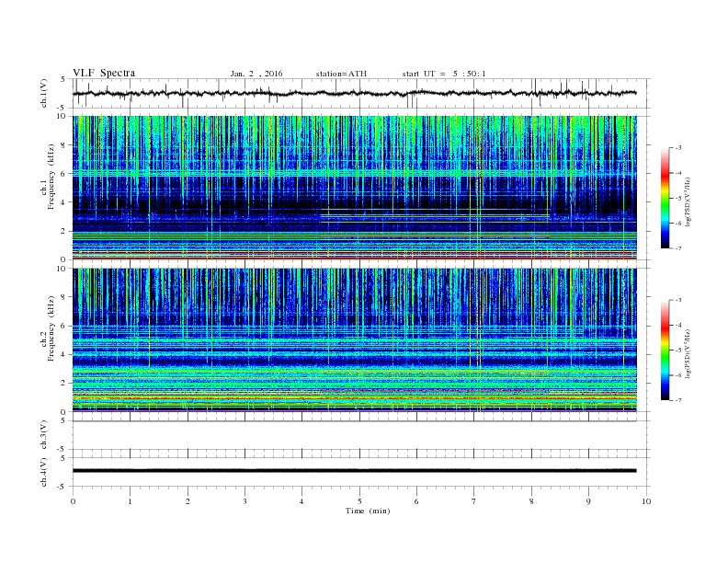Click the "ch.1(V)" waveform axis label
728x563 pixels.
click(44, 93)
